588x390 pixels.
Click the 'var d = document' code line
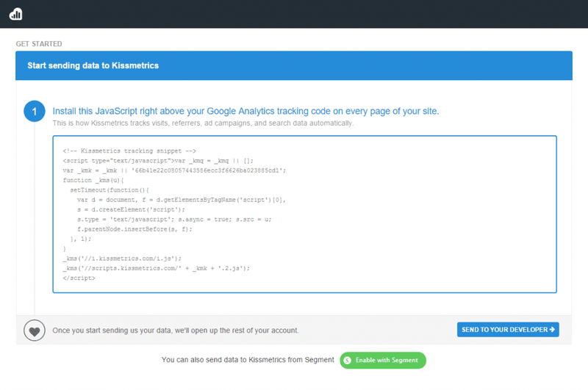(x=181, y=200)
